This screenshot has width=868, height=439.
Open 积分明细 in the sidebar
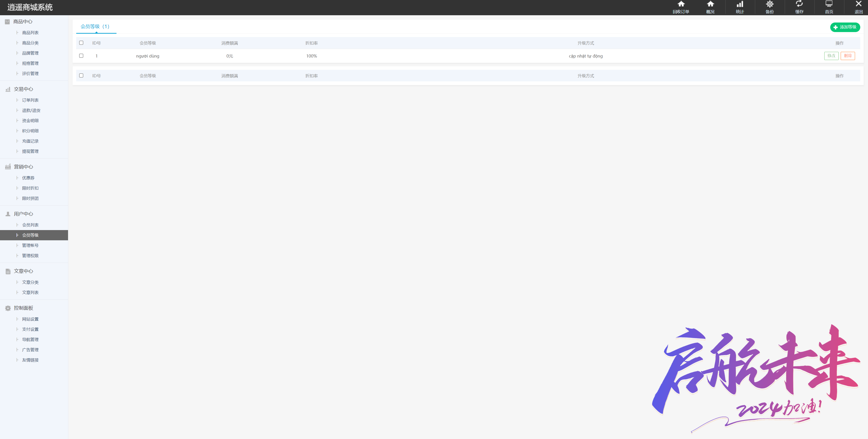(30, 131)
